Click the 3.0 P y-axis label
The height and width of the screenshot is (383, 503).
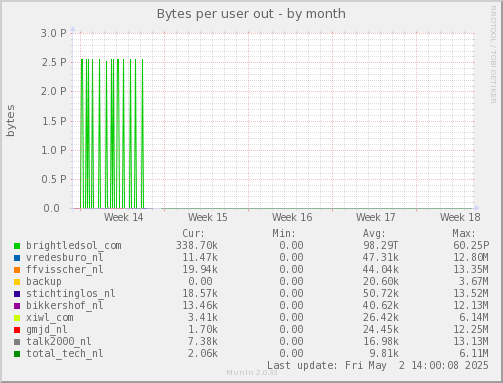pos(54,33)
